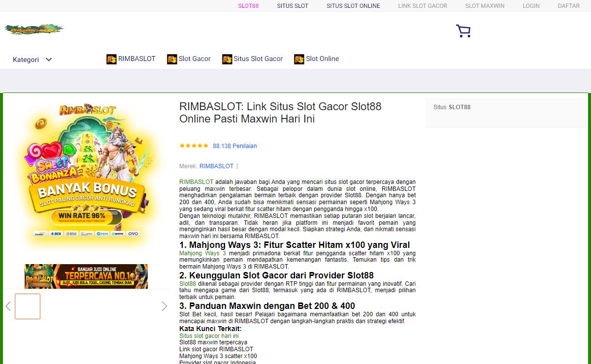
Task: Open SITUS SLOT in the top menu
Action: click(293, 6)
